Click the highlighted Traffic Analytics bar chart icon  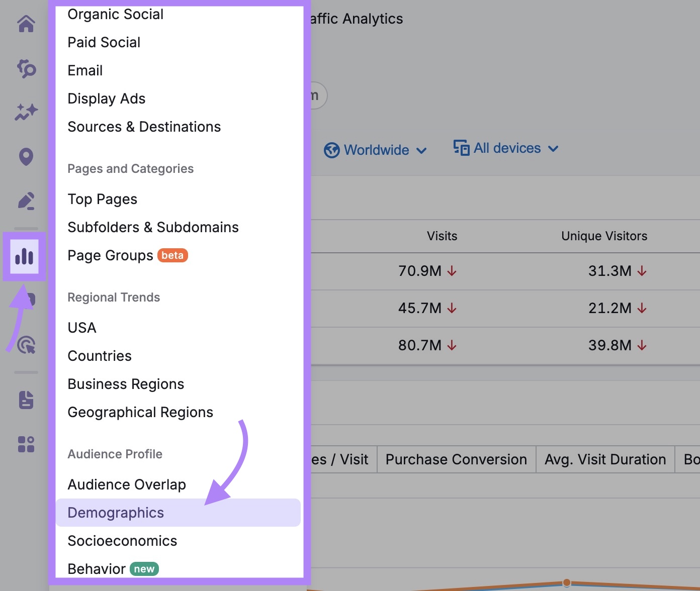[26, 256]
